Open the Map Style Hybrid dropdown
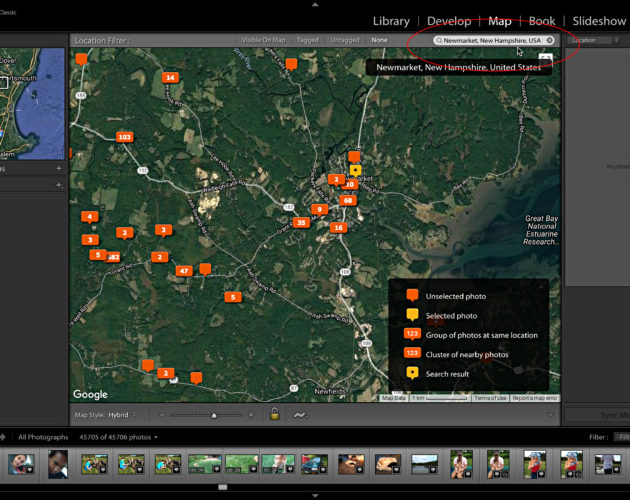Viewport: 630px width, 500px height. tap(122, 415)
